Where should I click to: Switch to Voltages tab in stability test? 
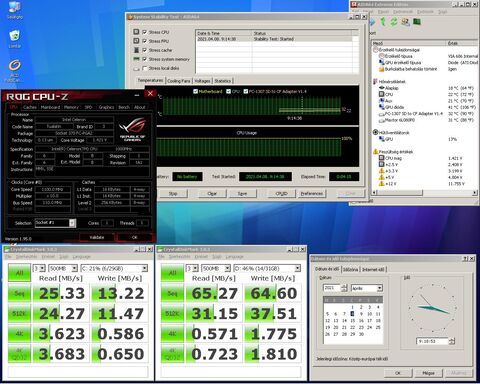[202, 81]
